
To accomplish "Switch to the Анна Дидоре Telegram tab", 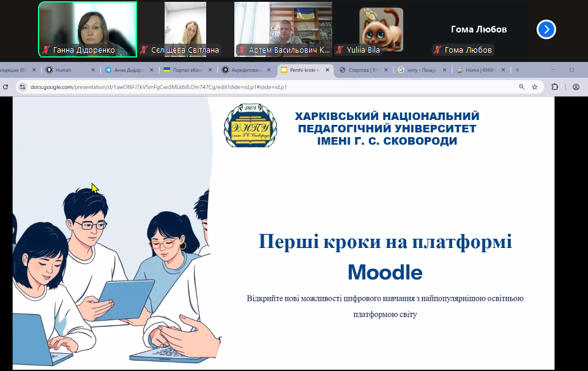I will pos(129,70).
